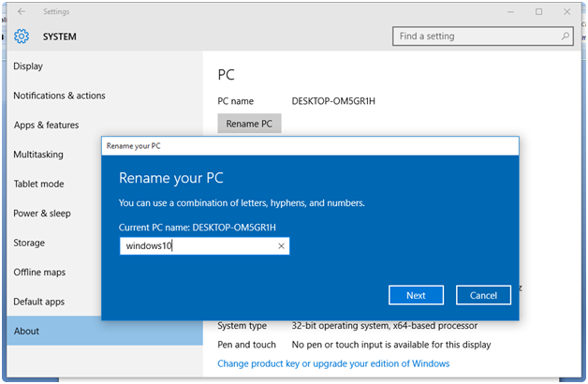Click the SYSTEM gear icon
The height and width of the screenshot is (384, 588).
(22, 37)
